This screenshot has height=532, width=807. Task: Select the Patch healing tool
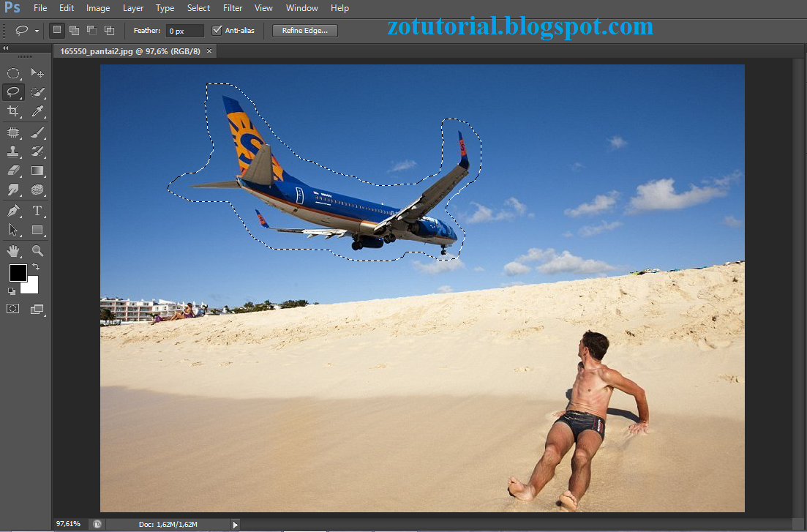13,133
